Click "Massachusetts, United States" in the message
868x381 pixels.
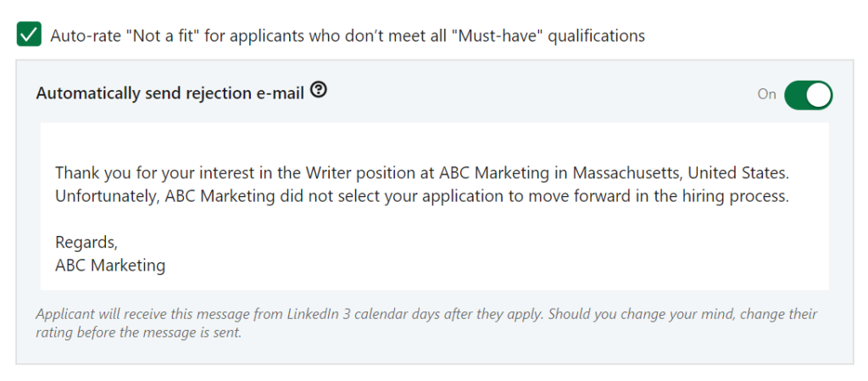(x=681, y=173)
